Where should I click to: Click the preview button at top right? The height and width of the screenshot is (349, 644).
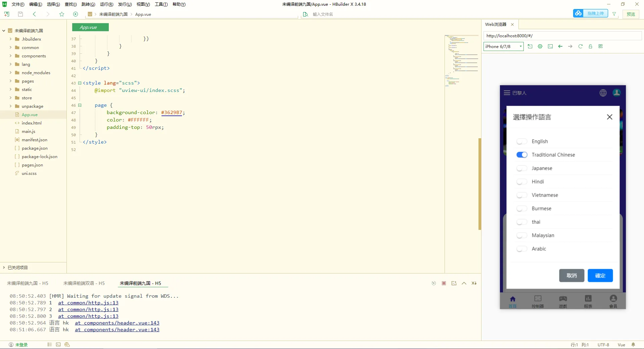click(x=631, y=14)
